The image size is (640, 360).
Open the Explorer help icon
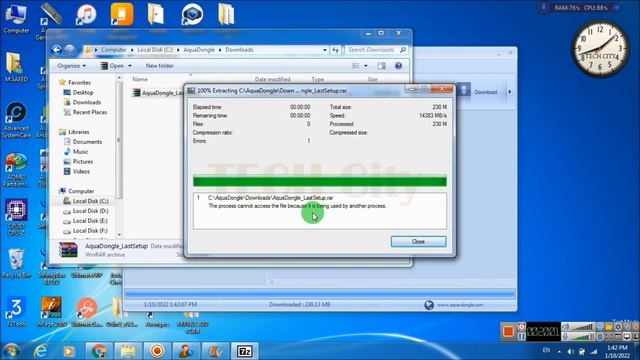pyautogui.click(x=398, y=66)
